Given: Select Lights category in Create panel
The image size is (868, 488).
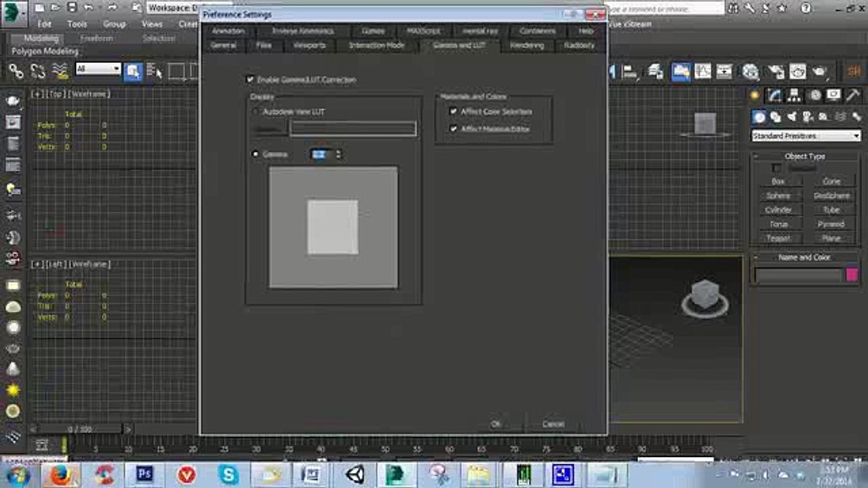Looking at the screenshot, I should (x=792, y=117).
